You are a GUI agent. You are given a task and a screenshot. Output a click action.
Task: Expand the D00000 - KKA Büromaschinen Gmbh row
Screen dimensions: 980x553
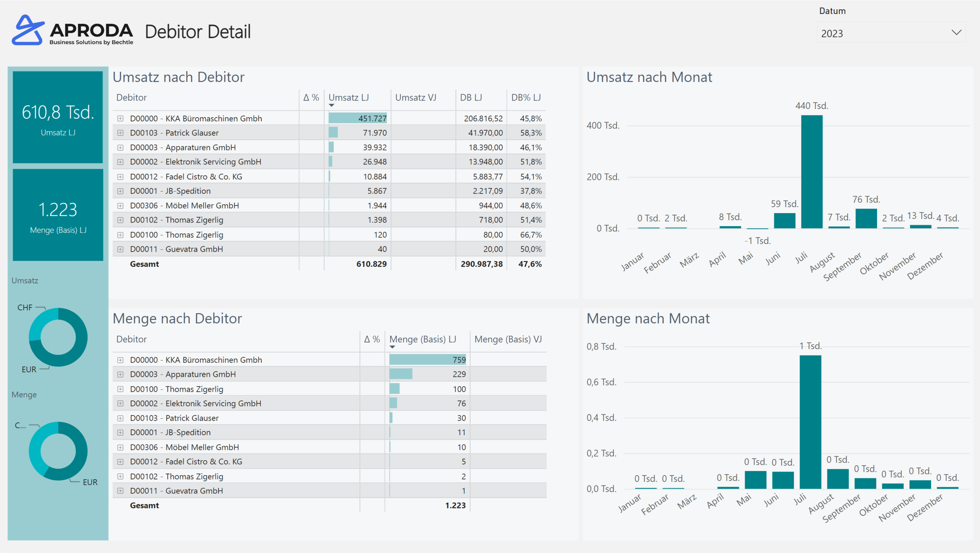(x=120, y=118)
